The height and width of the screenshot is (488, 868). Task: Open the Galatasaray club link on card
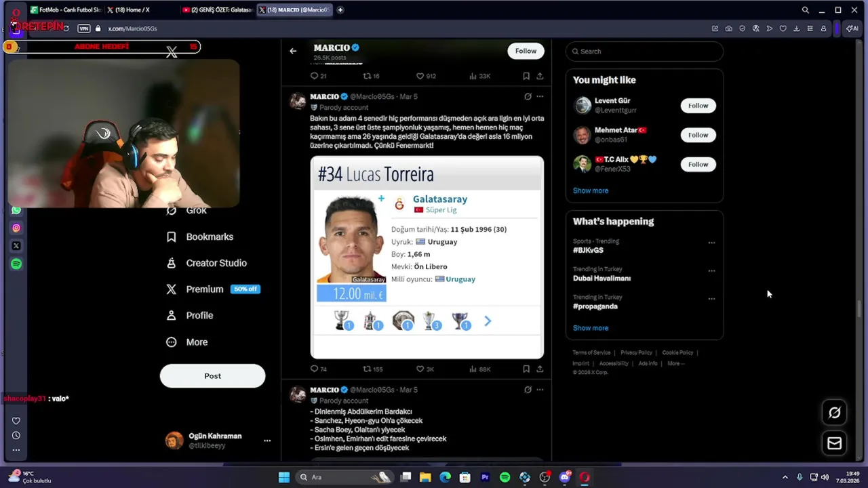click(x=440, y=199)
